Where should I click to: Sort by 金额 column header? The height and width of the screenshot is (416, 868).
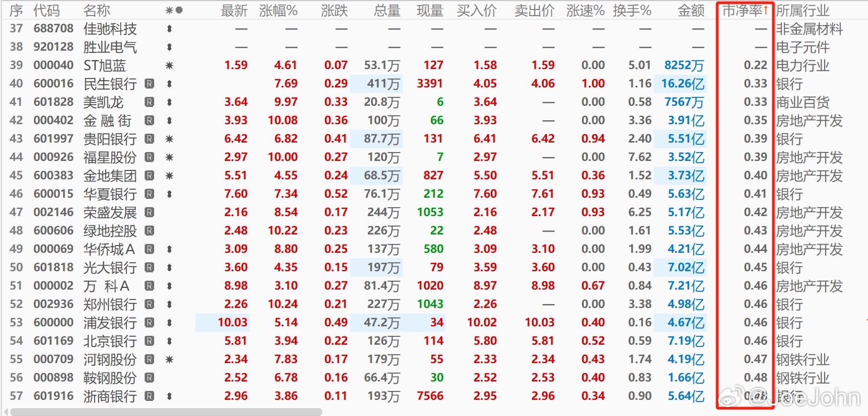point(692,11)
